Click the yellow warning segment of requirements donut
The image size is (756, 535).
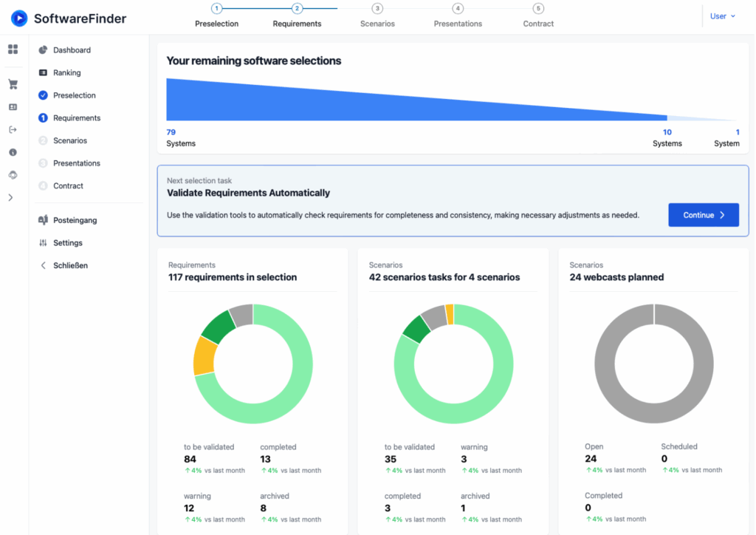click(204, 356)
